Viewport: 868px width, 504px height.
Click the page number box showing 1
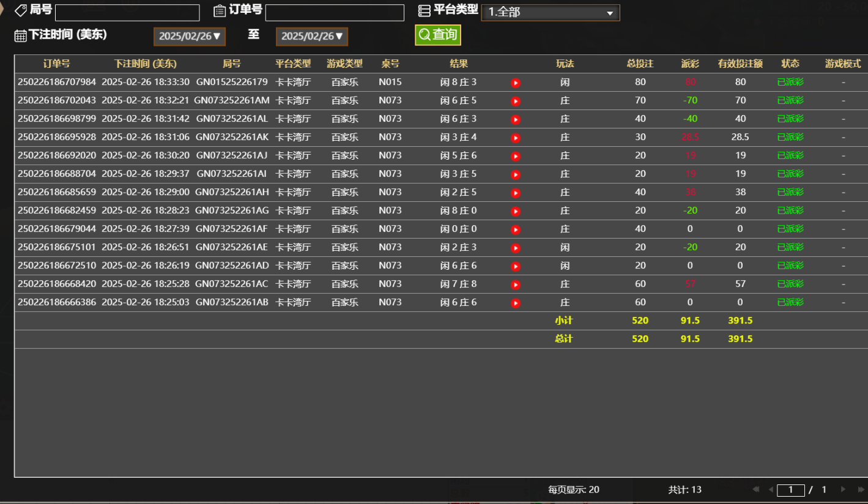790,489
